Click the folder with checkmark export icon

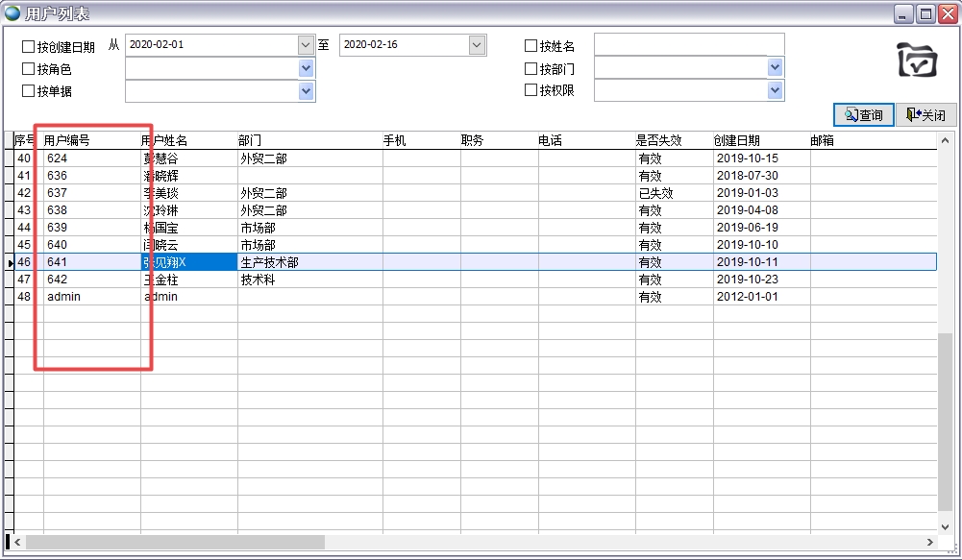point(918,60)
